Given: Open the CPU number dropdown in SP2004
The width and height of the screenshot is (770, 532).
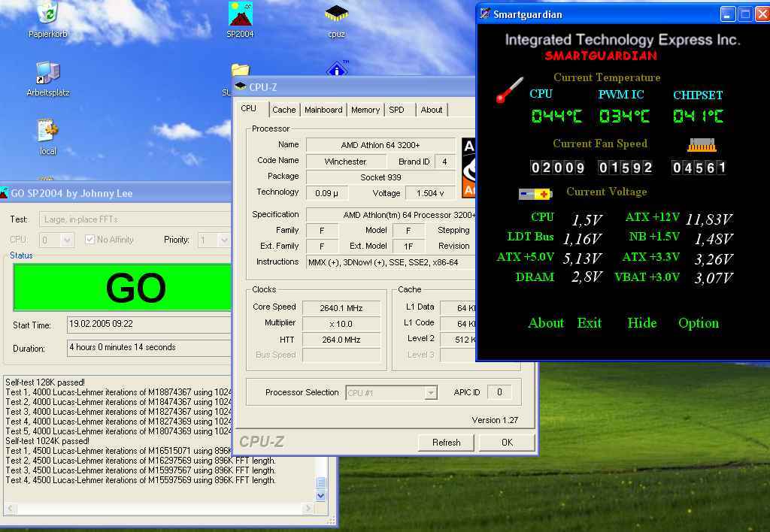Looking at the screenshot, I should click(x=67, y=240).
